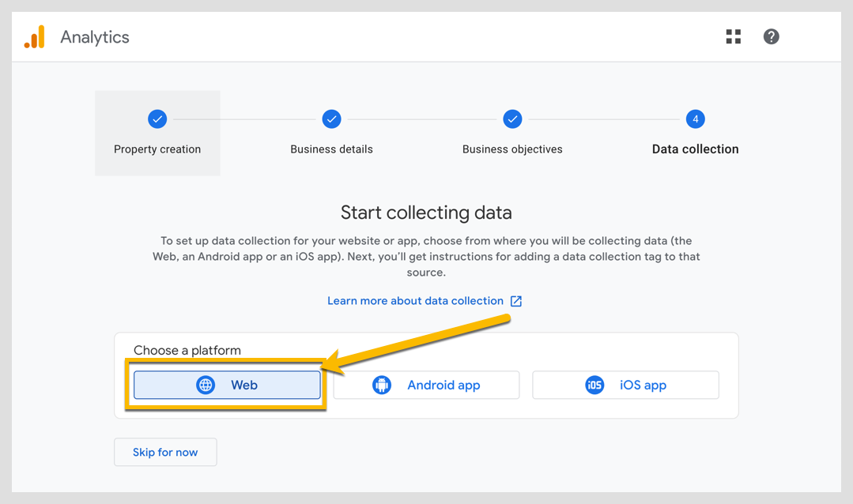Click the Business details checkmark icon

tap(331, 118)
